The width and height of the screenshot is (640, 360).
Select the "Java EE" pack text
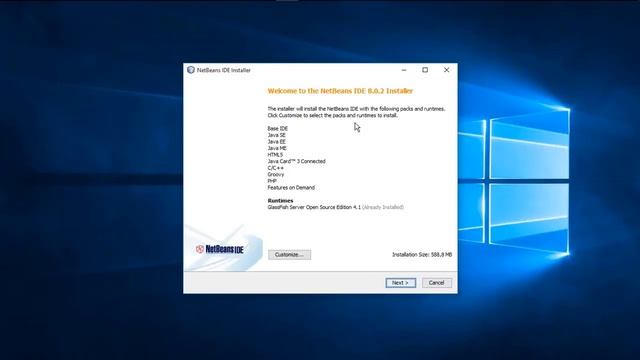pos(277,142)
